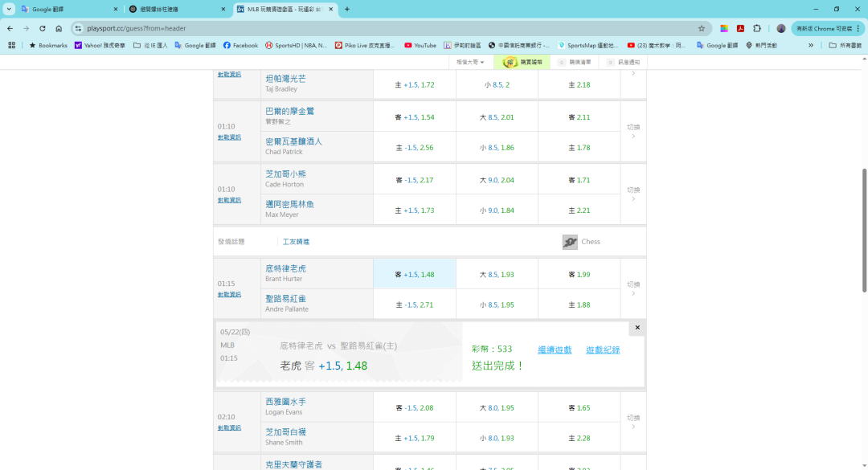
Task: Open the 熱門活動 bookmark
Action: (x=761, y=46)
